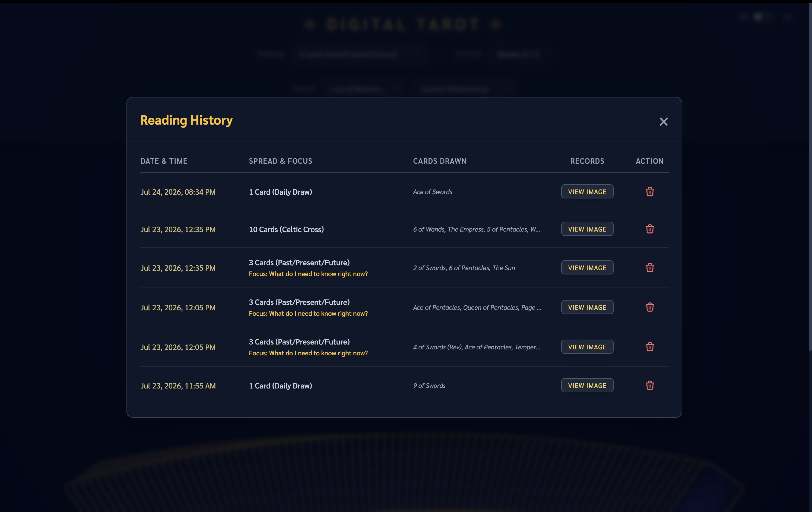Click the Ace of Swords card text
Screen dimensions: 812x512
tap(433, 192)
